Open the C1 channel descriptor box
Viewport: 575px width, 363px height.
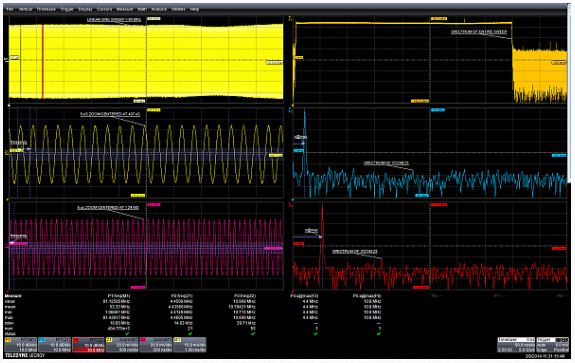pyautogui.click(x=190, y=344)
